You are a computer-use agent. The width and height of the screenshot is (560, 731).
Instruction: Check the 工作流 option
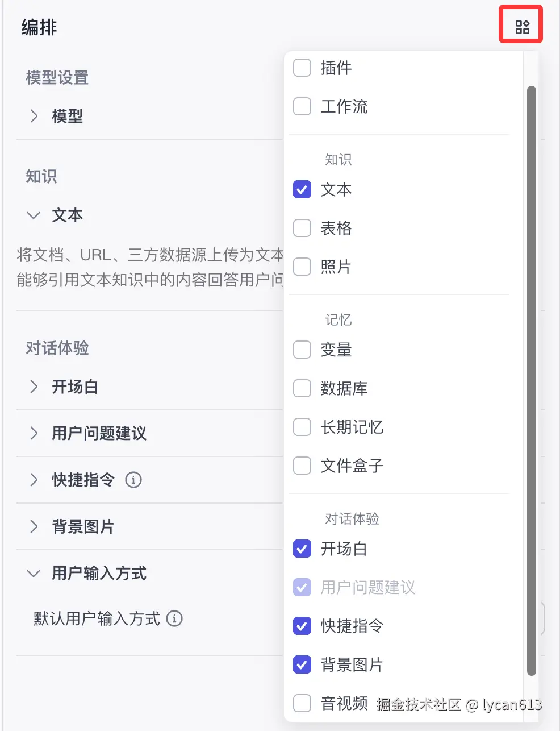pyautogui.click(x=302, y=106)
